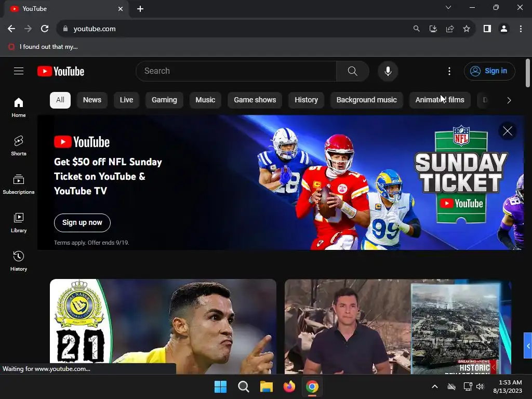Select the Live category chip
This screenshot has width=532, height=399.
pyautogui.click(x=126, y=100)
